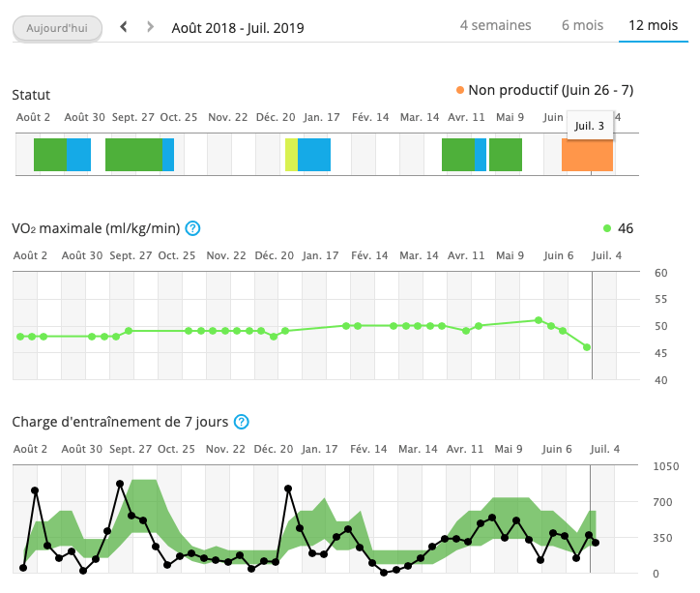Select the 12 mois tab
700x593 pixels.
click(x=653, y=25)
